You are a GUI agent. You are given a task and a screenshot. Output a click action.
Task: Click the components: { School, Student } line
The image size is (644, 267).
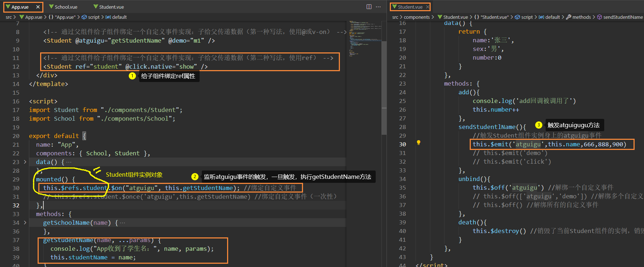(93, 153)
